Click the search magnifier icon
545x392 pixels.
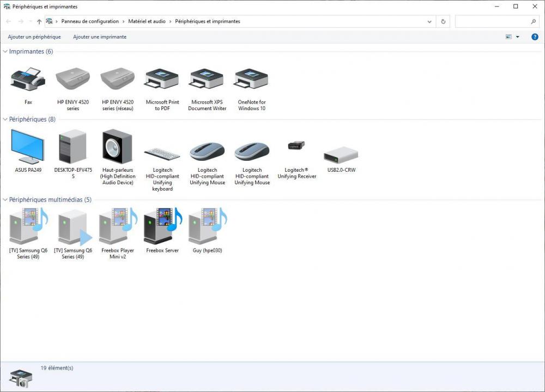click(534, 22)
